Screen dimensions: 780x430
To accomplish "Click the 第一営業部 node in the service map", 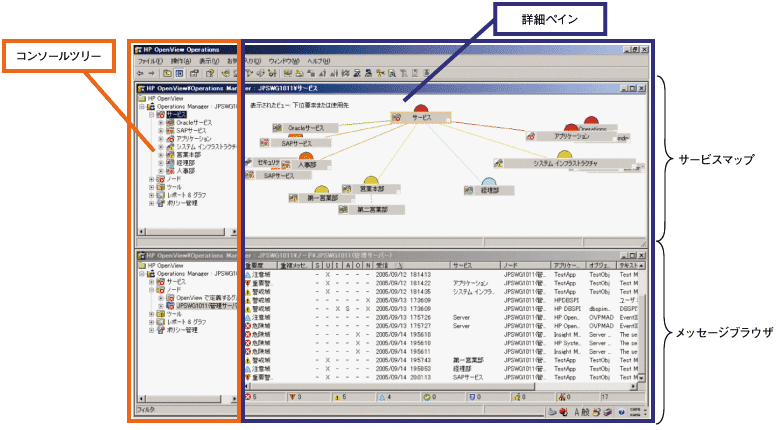I will (322, 198).
